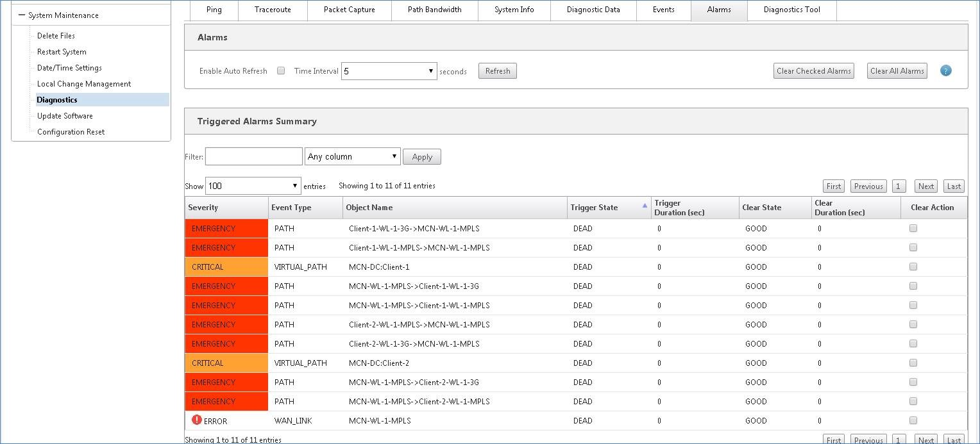The image size is (980, 444).
Task: Open the Any column filter dropdown
Action: 353,156
